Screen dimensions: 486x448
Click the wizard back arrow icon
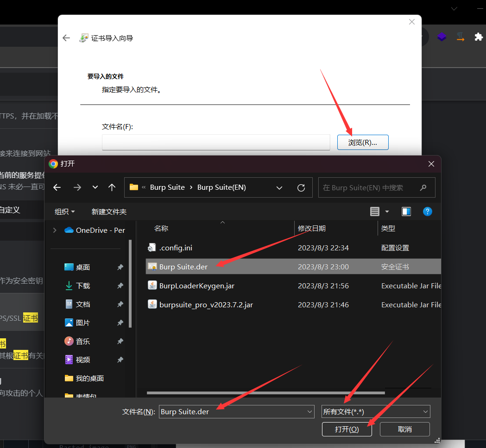[66, 38]
